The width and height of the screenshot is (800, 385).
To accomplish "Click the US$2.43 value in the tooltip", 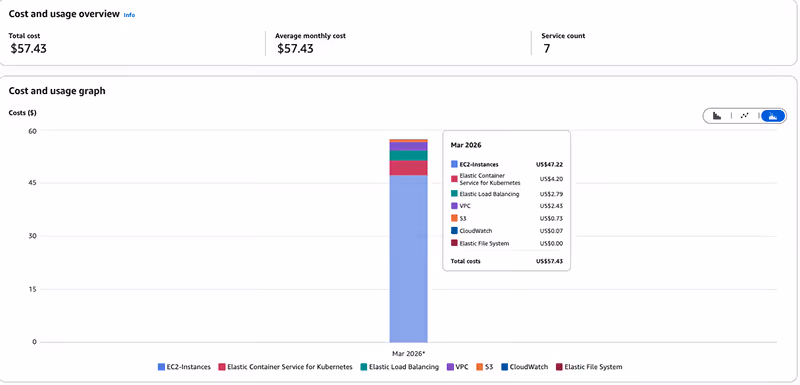I will pos(551,206).
